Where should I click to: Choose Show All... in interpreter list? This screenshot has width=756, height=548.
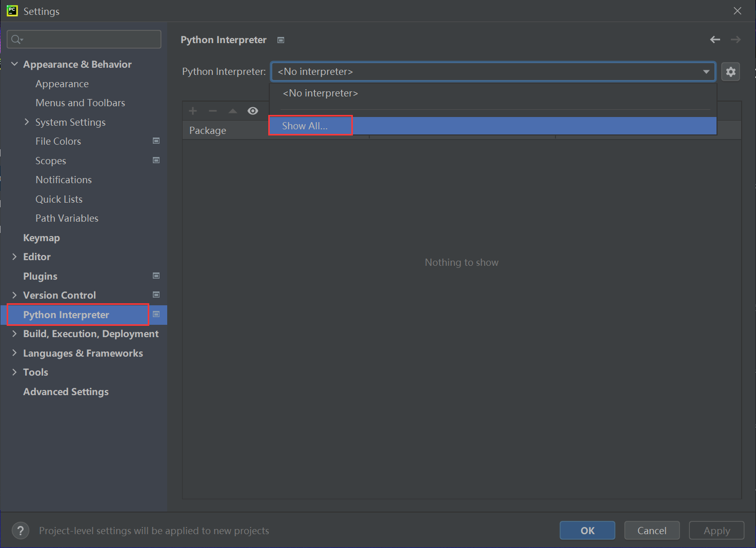(x=493, y=126)
